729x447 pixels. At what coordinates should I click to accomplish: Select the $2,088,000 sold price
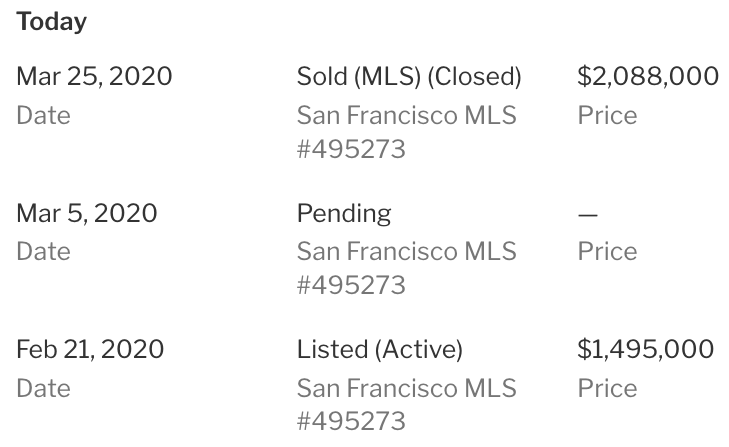[648, 76]
